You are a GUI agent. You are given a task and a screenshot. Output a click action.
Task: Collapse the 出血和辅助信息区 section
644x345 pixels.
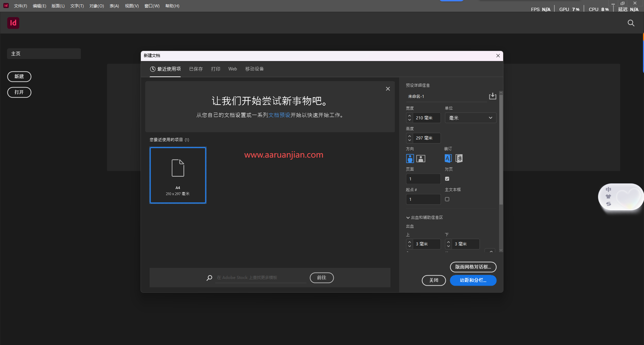(x=408, y=217)
